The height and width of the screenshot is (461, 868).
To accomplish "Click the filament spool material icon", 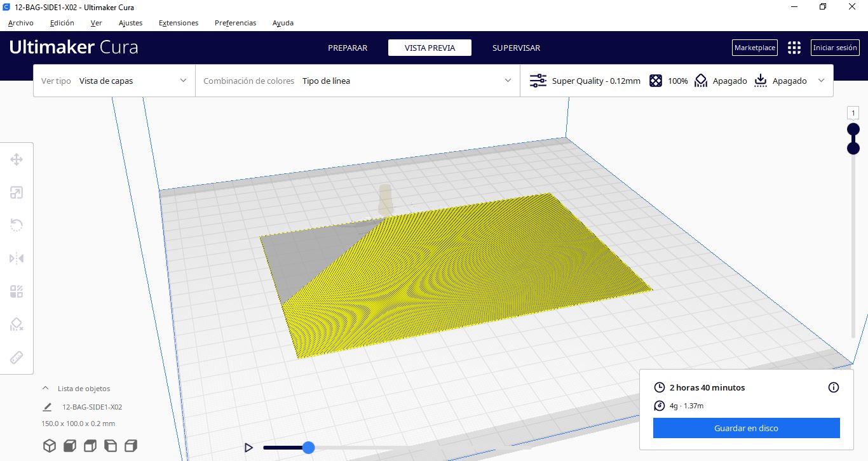I will point(660,406).
